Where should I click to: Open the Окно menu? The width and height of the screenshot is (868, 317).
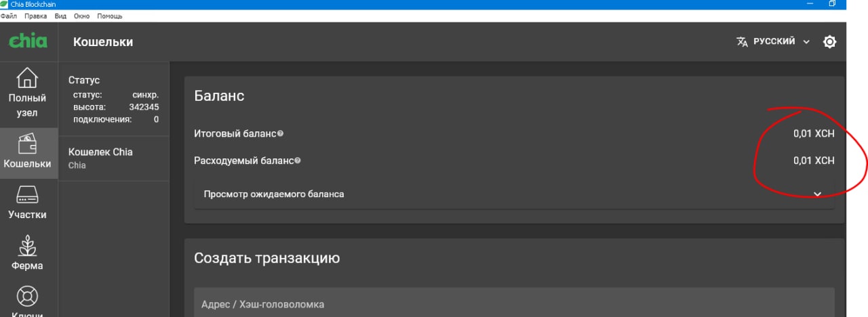pyautogui.click(x=81, y=16)
